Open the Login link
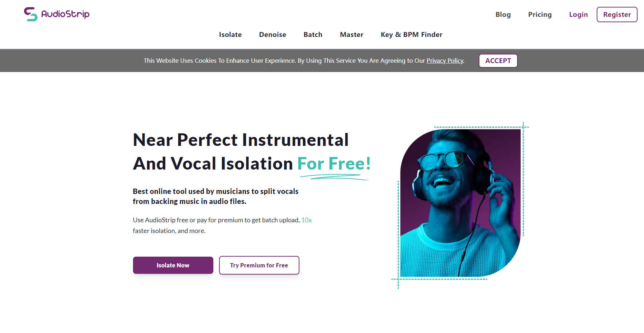Image resolution: width=644 pixels, height=333 pixels. 578,15
